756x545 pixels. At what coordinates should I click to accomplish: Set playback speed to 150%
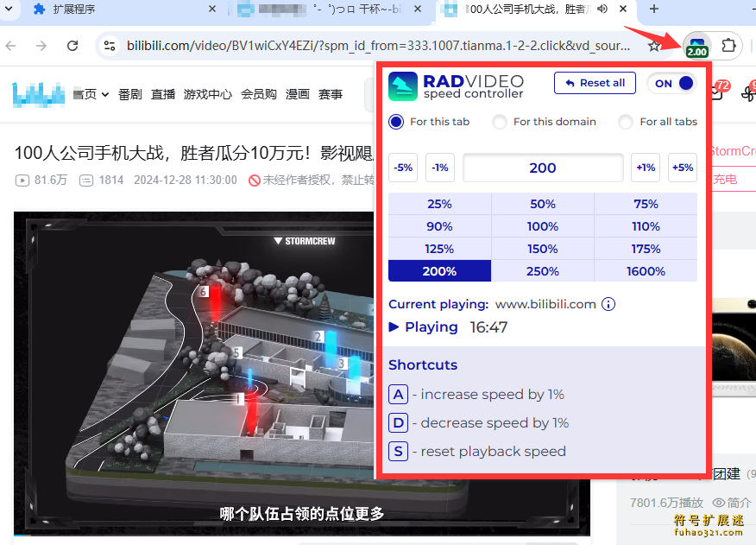pyautogui.click(x=543, y=249)
